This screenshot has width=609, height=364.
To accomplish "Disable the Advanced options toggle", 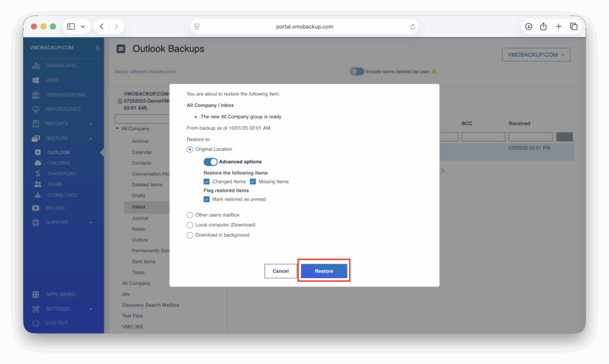I will click(210, 162).
